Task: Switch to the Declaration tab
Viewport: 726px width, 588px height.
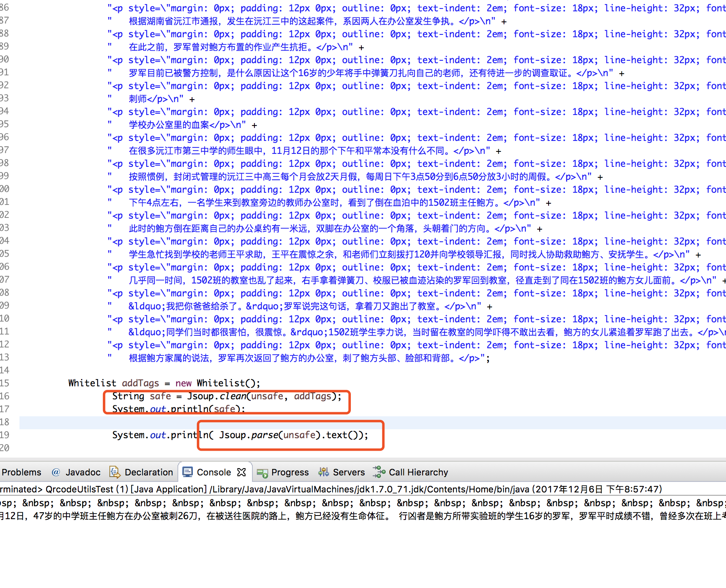Action: [x=148, y=472]
